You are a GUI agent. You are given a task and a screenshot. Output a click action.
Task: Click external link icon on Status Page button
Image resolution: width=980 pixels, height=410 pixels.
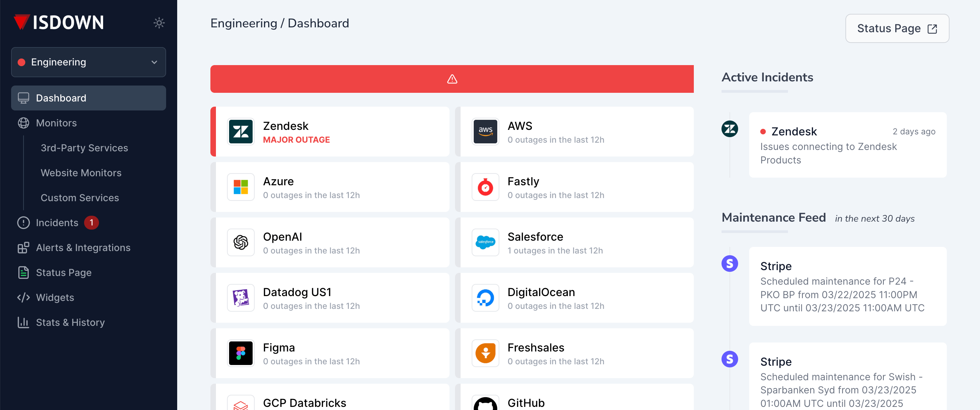pyautogui.click(x=932, y=29)
